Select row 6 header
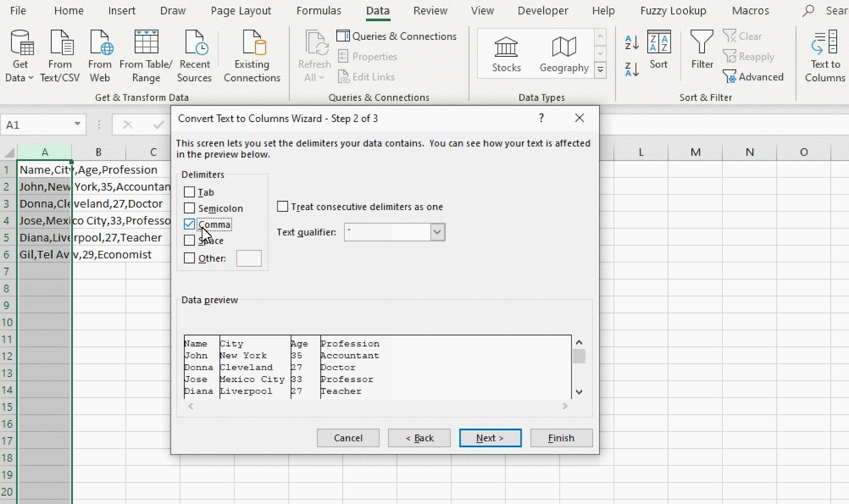This screenshot has width=849, height=504. tap(7, 255)
